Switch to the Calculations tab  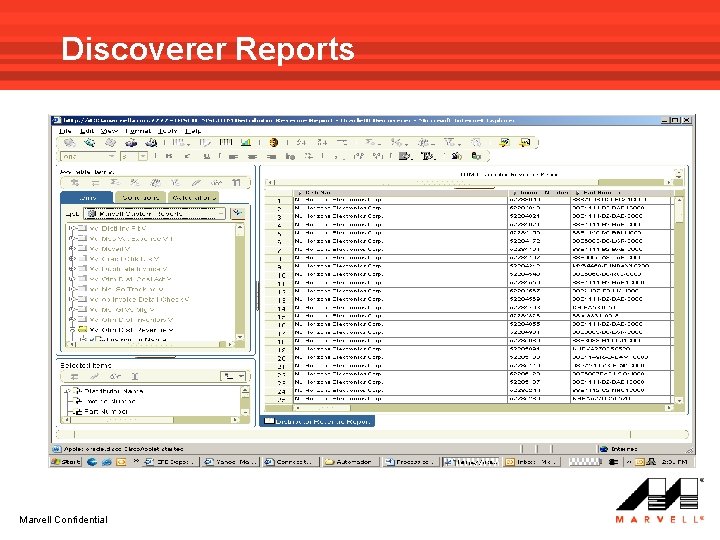(193, 197)
